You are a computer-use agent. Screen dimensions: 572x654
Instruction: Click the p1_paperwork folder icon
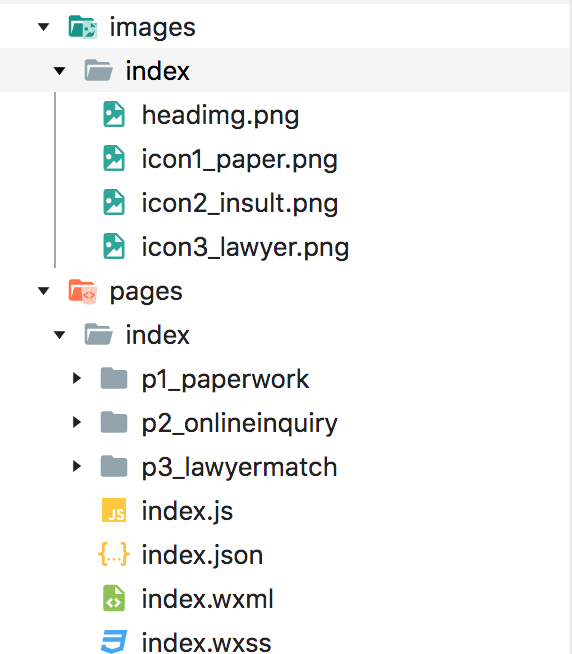click(x=114, y=378)
